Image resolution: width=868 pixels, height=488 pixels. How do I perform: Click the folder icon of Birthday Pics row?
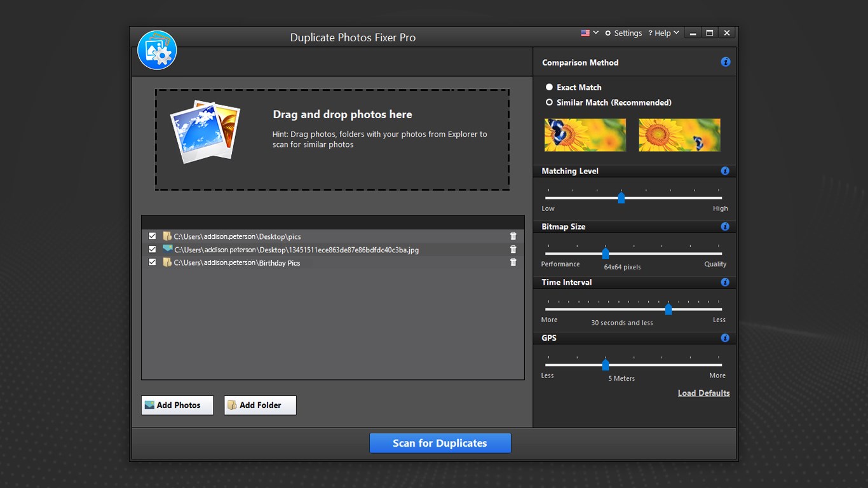167,262
